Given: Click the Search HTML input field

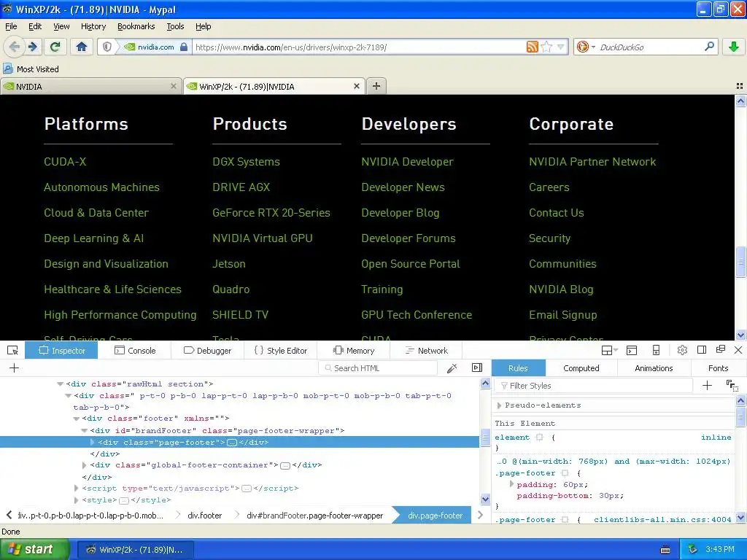Looking at the screenshot, I should click(x=379, y=368).
